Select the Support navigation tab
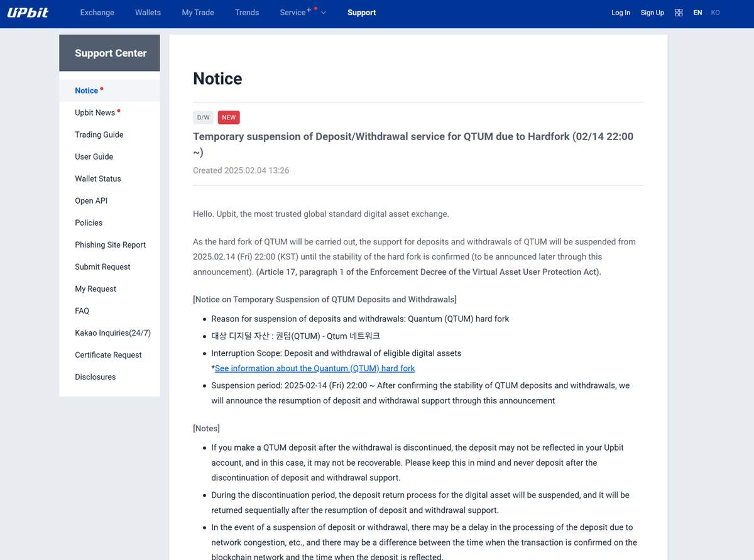Screen dimensions: 754x560 [x=362, y=13]
